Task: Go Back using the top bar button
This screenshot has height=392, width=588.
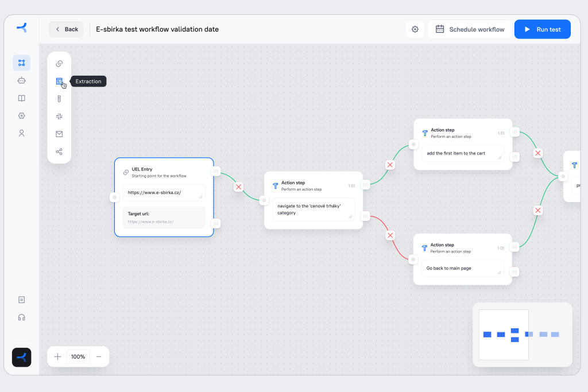Action: (x=66, y=29)
